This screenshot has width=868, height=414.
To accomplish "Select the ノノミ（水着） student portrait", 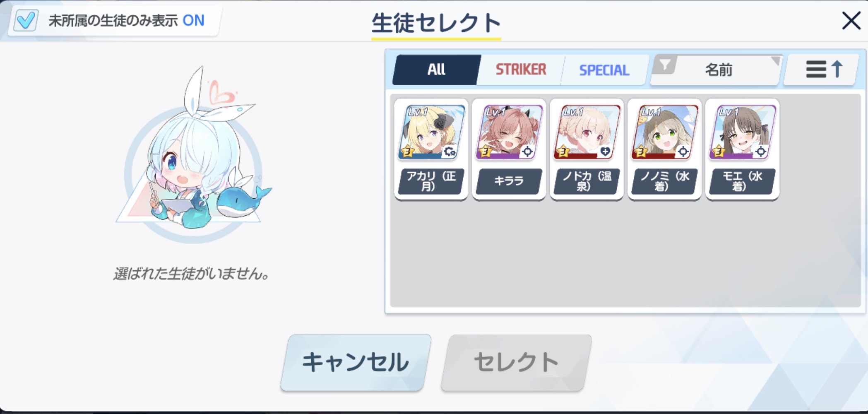I will (x=665, y=132).
